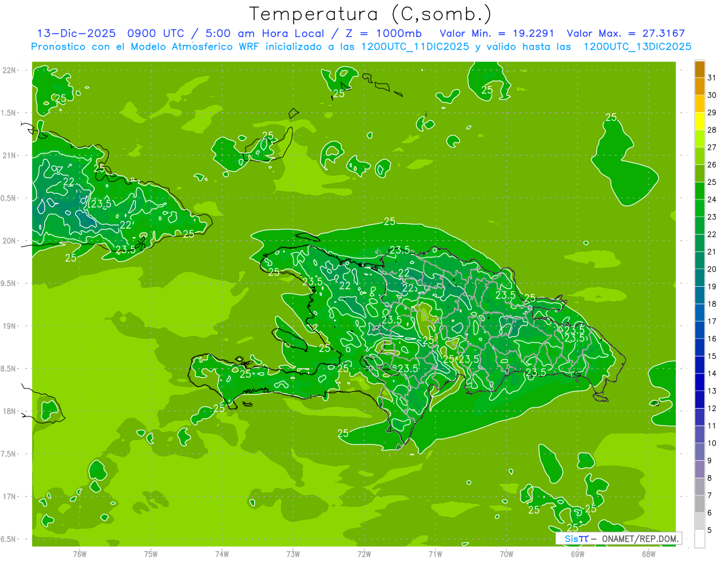728x562 pixels.
Task: Click the '21N' latitude label
Action: 10,155
